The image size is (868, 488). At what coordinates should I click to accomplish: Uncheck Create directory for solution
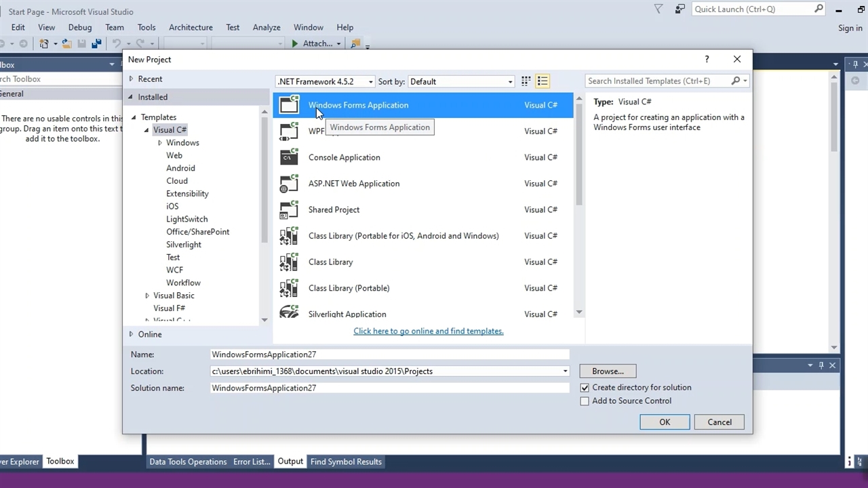pos(585,388)
